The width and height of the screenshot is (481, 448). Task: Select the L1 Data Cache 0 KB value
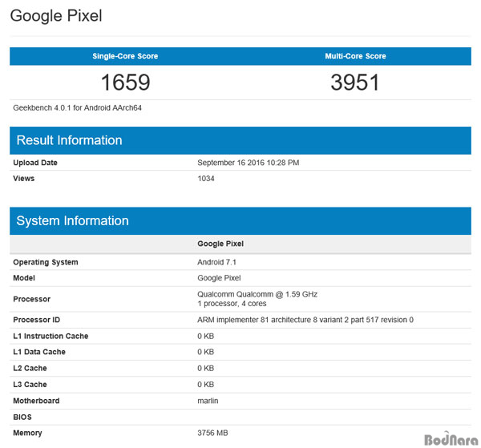pyautogui.click(x=205, y=352)
